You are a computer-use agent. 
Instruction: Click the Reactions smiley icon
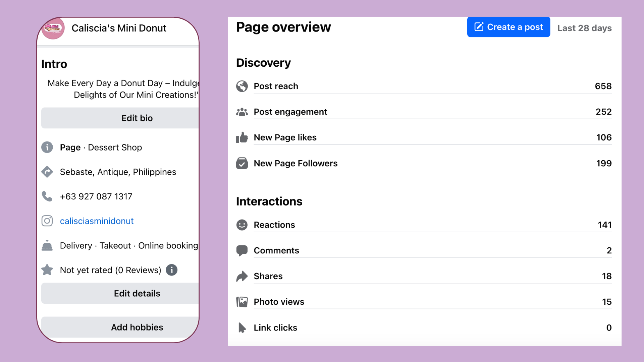pos(242,225)
